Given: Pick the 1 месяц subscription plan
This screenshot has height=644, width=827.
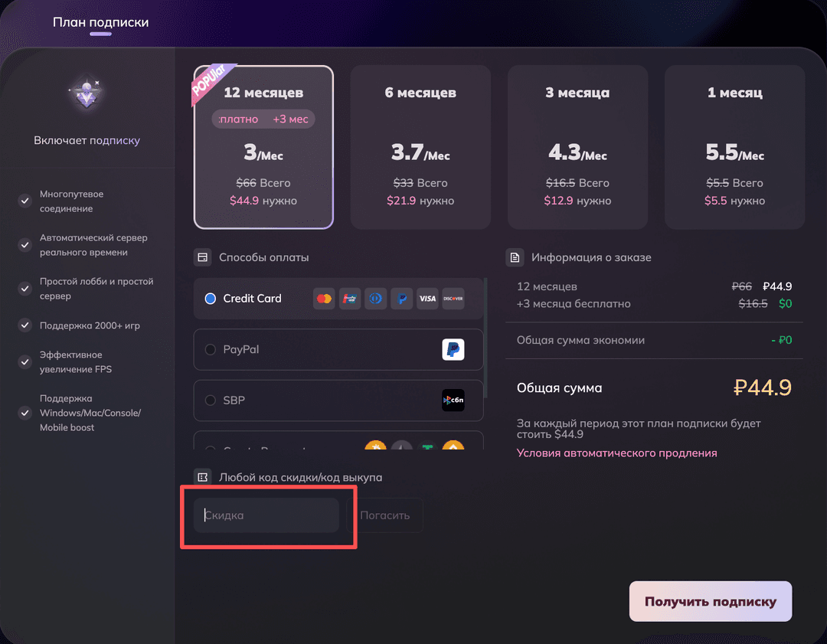Looking at the screenshot, I should pos(734,147).
